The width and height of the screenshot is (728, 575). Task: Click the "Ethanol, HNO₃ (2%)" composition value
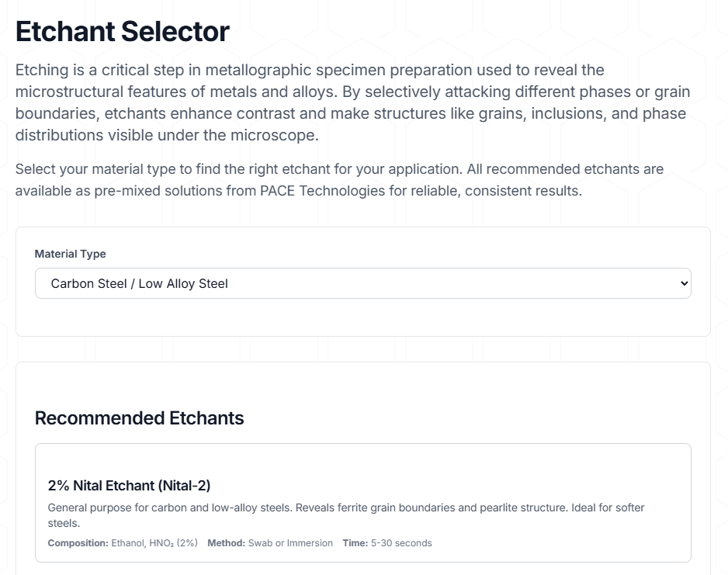[154, 542]
